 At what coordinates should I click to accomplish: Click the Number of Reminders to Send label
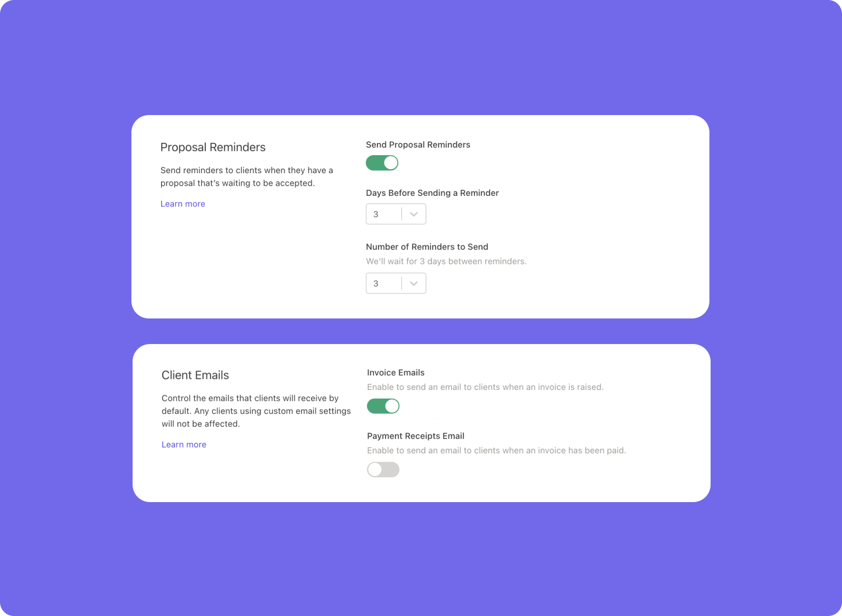coord(427,247)
